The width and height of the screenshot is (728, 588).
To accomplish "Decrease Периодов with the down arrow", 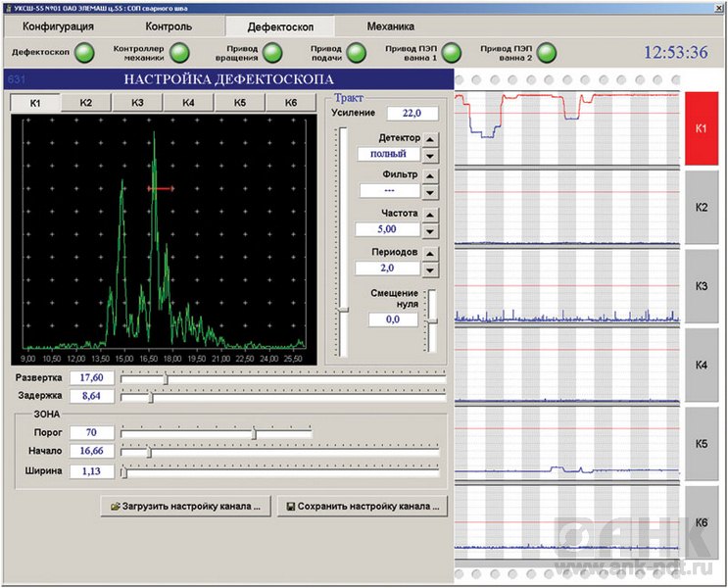I will point(430,269).
